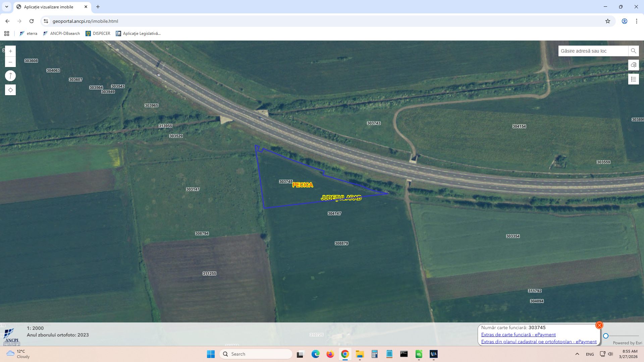Click the map search magnifier icon

coord(633,51)
